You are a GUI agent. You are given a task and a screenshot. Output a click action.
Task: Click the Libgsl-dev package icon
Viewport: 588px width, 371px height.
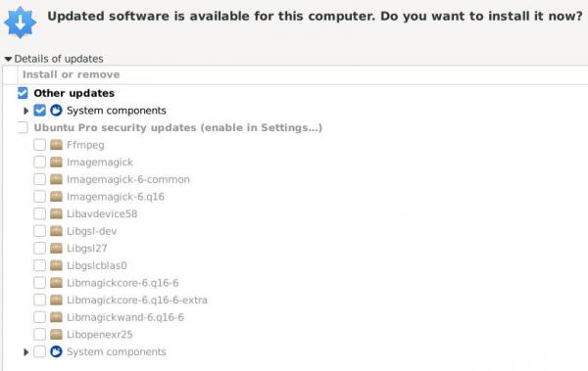pyautogui.click(x=56, y=231)
